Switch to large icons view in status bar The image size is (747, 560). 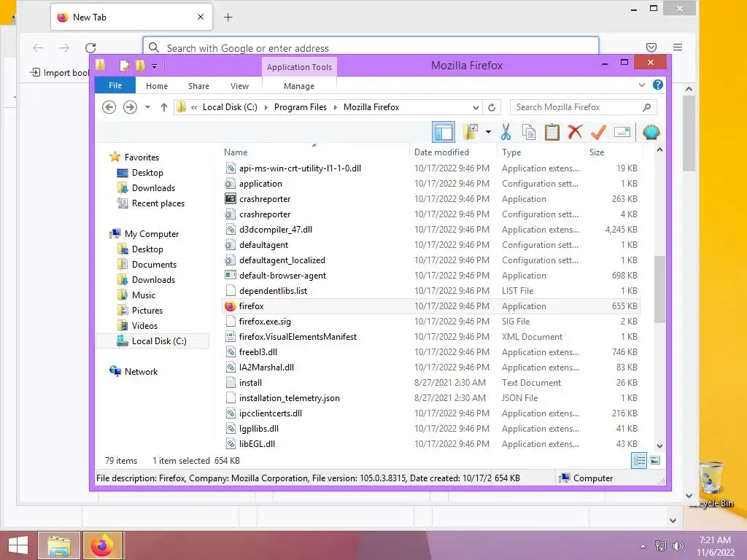point(655,461)
